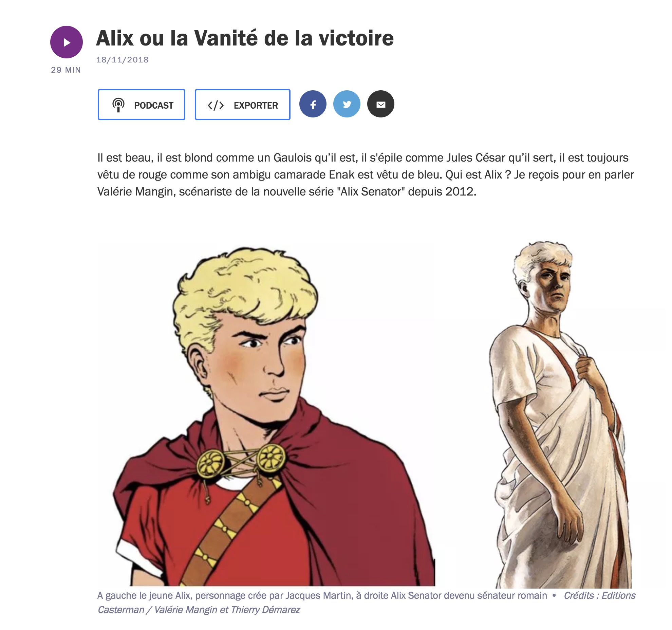Click the code brackets export icon
The height and width of the screenshot is (630, 672).
(216, 105)
